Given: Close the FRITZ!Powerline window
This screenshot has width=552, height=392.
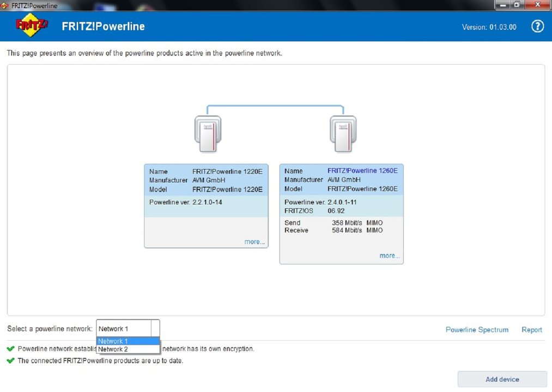Looking at the screenshot, I should pos(538,5).
